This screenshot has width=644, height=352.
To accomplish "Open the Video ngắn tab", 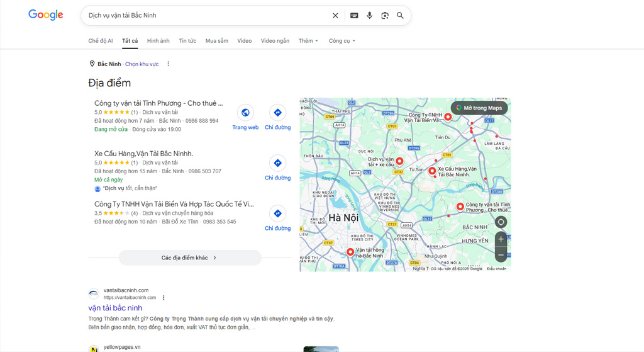I will 275,41.
